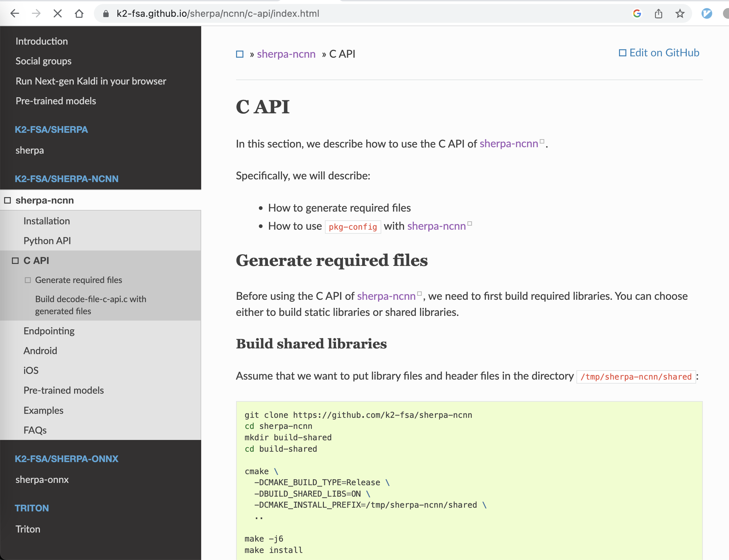Toggle the square marker beside Edit on GitHub

click(623, 52)
